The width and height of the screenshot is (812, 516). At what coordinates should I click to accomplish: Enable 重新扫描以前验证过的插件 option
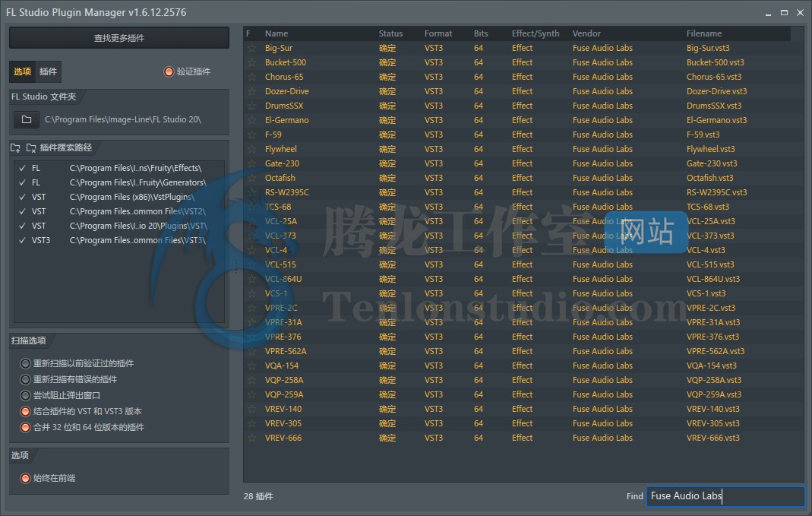click(x=25, y=363)
